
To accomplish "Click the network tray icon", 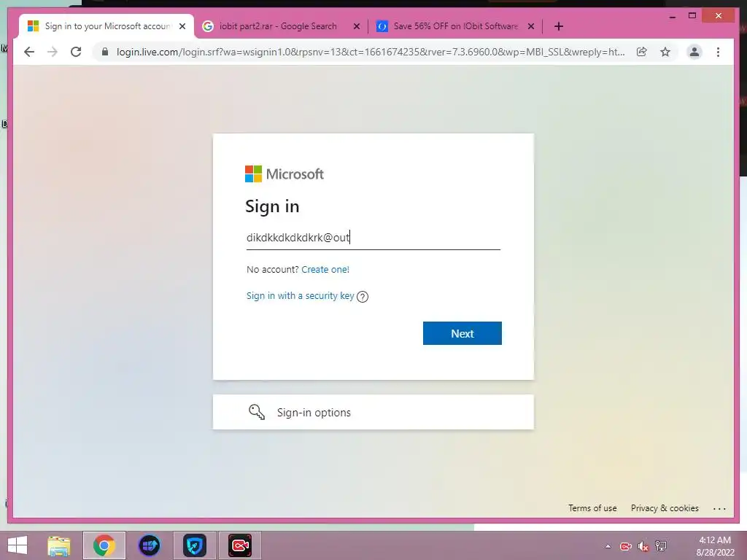I will [x=661, y=546].
